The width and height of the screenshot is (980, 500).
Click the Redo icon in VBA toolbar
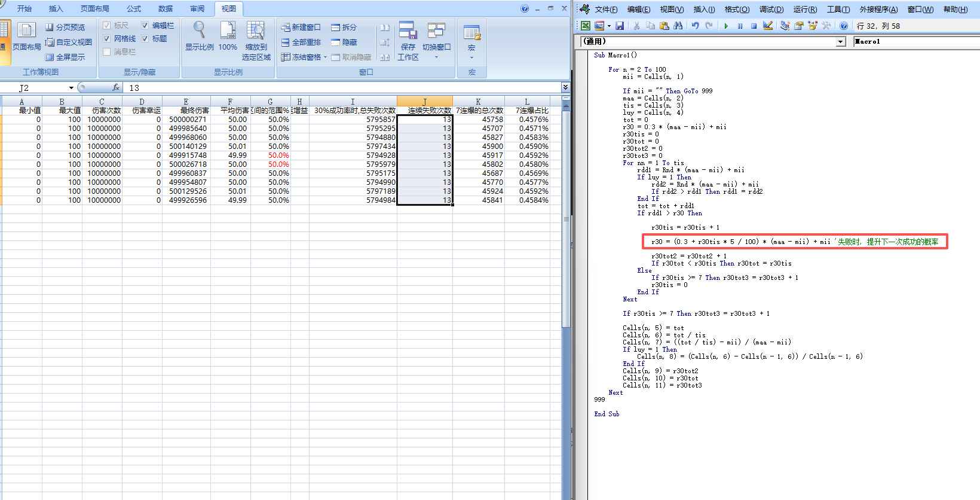[x=709, y=26]
